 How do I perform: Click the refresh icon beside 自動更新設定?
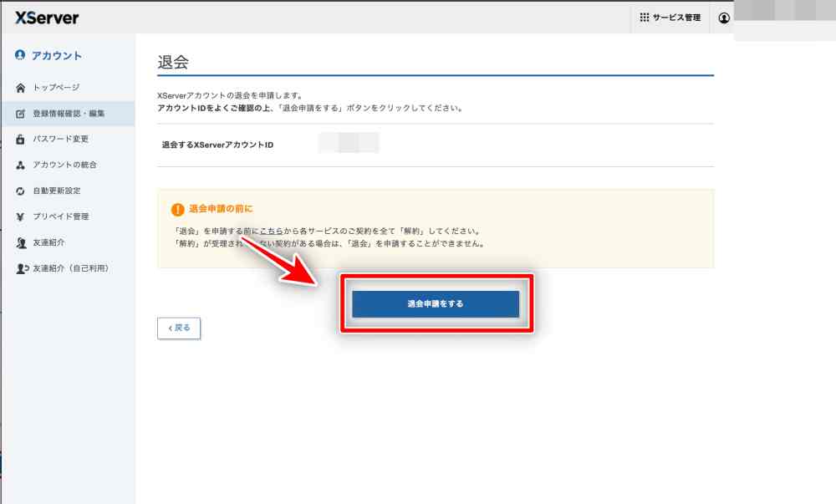(x=21, y=191)
